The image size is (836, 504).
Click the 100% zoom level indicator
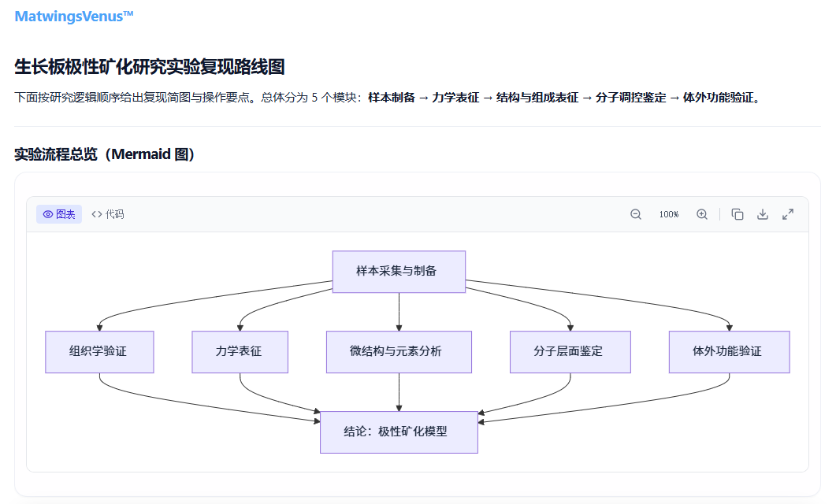(669, 214)
